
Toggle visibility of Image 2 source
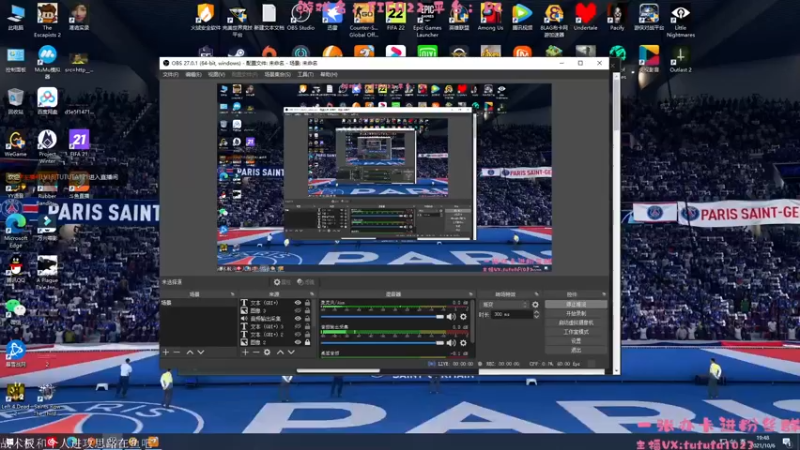tap(297, 342)
